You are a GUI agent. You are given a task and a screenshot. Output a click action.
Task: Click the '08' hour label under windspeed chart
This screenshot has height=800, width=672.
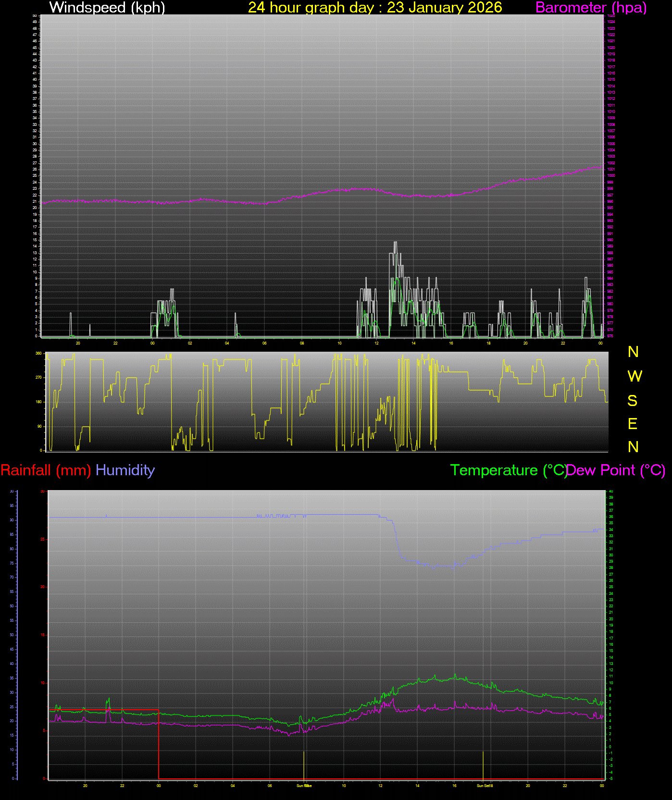(x=302, y=343)
